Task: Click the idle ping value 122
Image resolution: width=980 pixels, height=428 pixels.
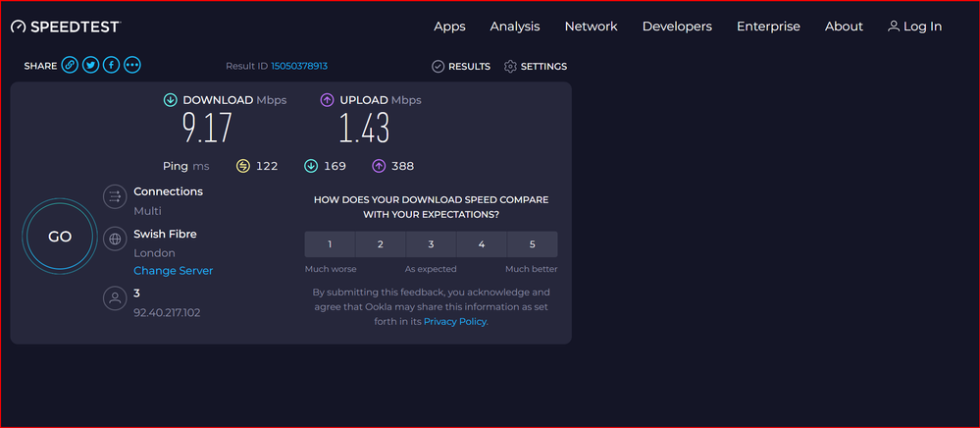Action: pos(267,166)
